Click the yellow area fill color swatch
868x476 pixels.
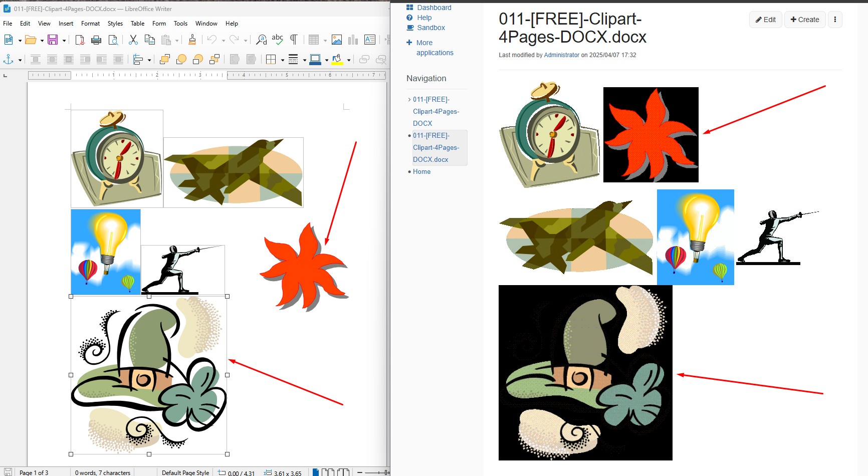tap(337, 60)
